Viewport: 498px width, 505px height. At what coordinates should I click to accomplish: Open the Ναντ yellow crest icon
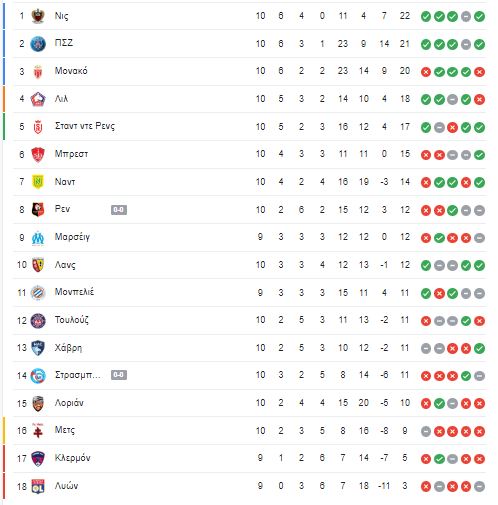[38, 182]
